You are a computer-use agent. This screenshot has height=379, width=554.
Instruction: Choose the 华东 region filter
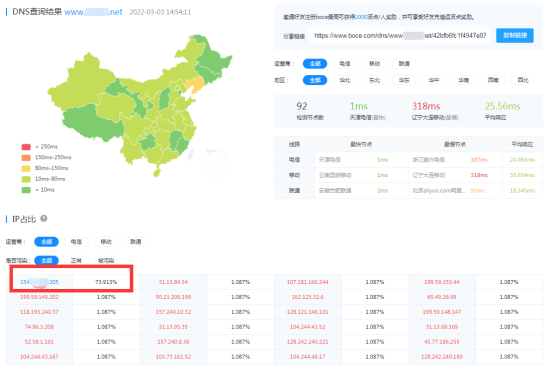pos(404,80)
